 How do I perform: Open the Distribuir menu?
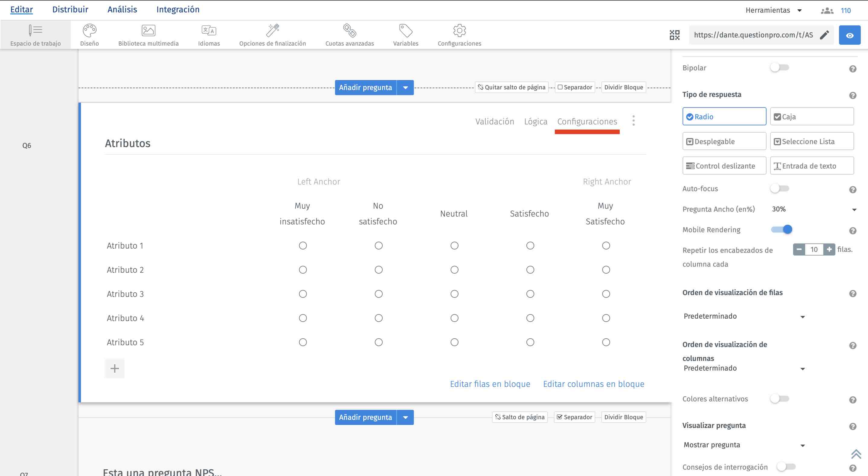(70, 9)
